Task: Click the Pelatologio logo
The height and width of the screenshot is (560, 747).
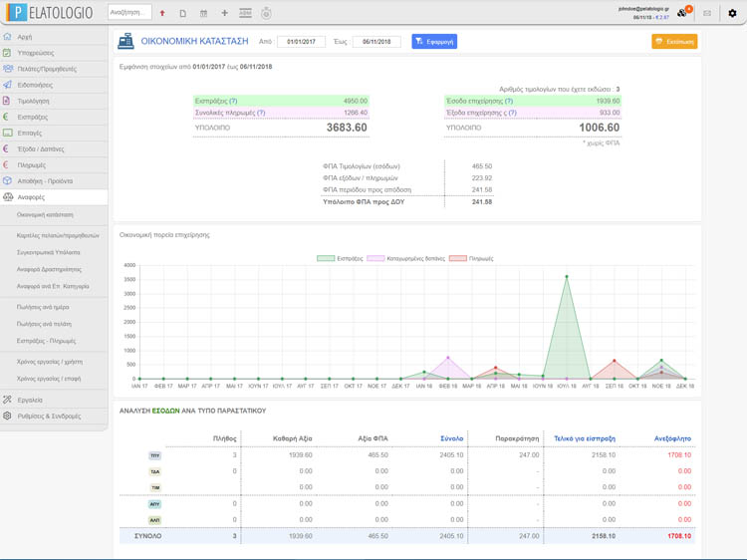Action: coord(50,12)
